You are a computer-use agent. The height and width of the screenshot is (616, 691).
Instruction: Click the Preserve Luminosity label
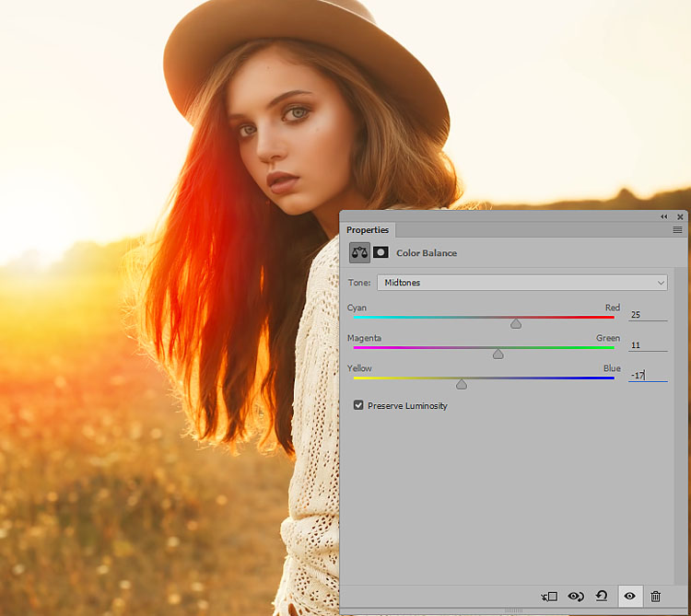(x=407, y=405)
